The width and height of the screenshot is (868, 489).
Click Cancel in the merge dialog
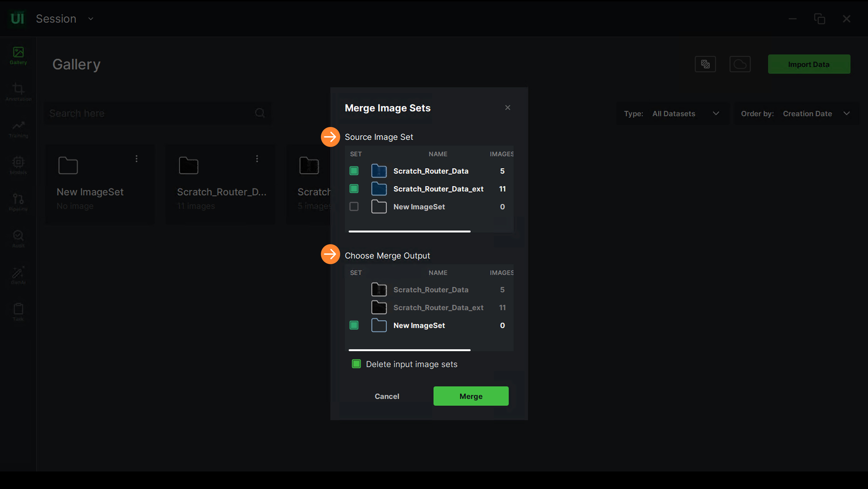click(387, 396)
